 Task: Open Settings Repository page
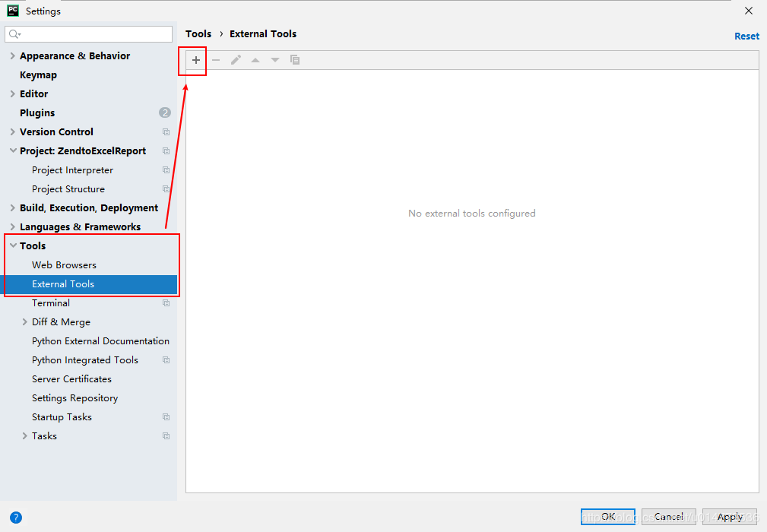point(74,398)
